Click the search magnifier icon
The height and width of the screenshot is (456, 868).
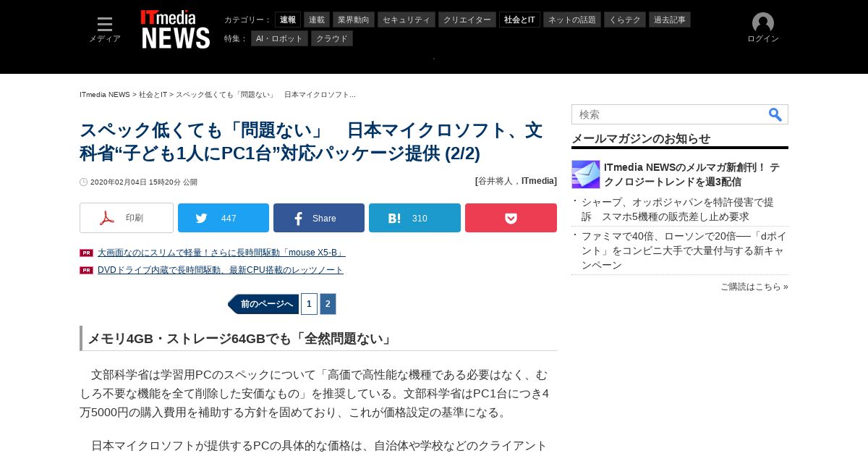coord(775,114)
